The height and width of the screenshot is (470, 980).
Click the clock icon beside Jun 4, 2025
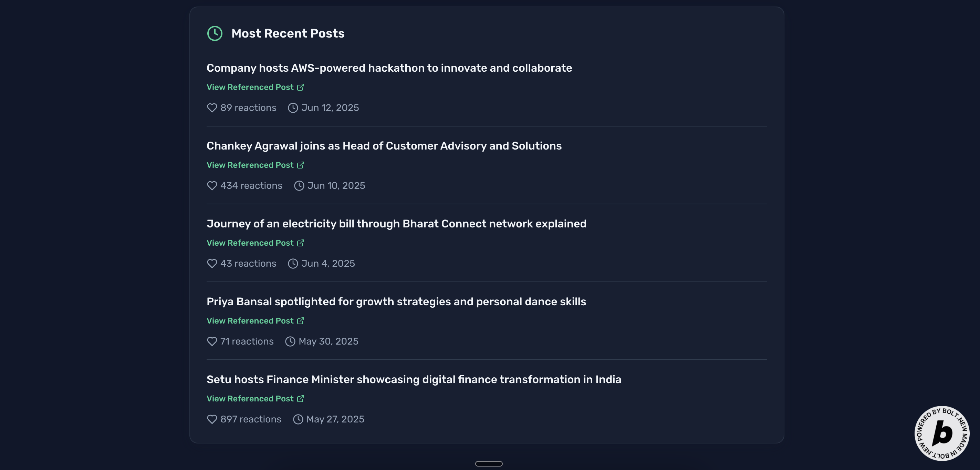[x=293, y=263]
